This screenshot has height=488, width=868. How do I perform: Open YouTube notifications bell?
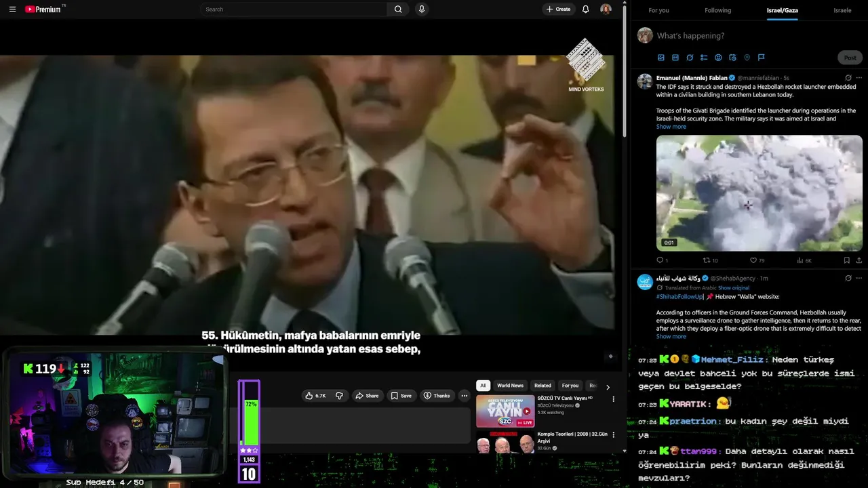[x=585, y=9]
